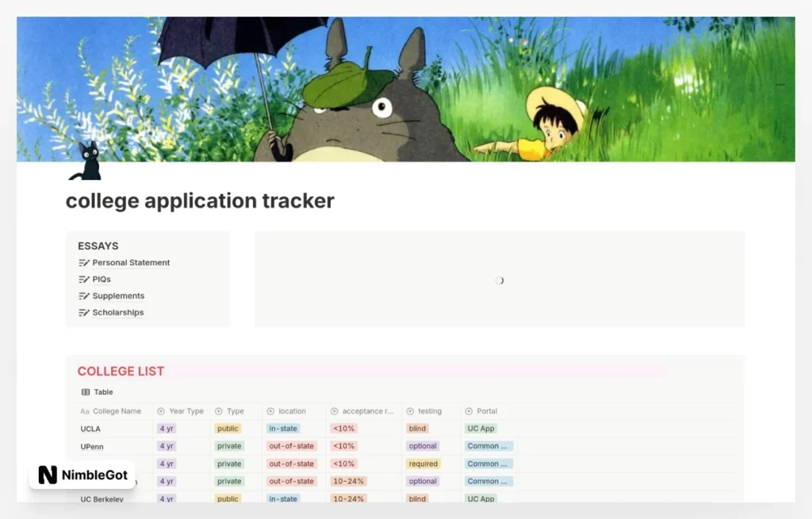This screenshot has height=519, width=812.
Task: Click the 4 yr tag in UCLA row
Action: coord(167,429)
